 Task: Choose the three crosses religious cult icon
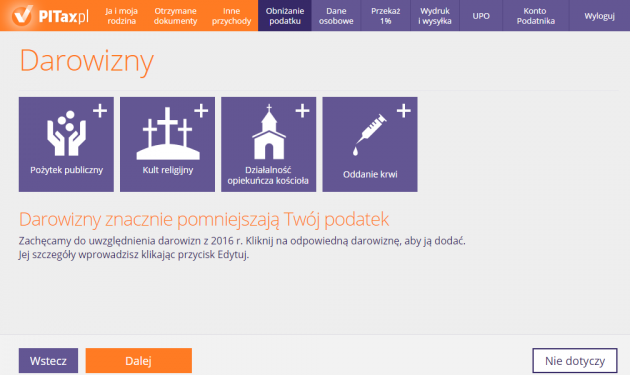168,133
